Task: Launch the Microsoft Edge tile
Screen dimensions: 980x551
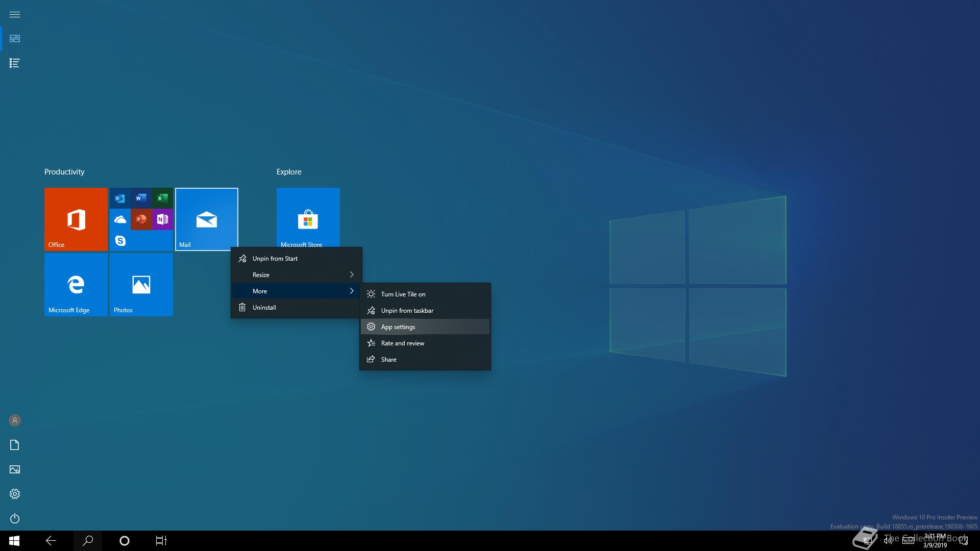Action: point(76,285)
